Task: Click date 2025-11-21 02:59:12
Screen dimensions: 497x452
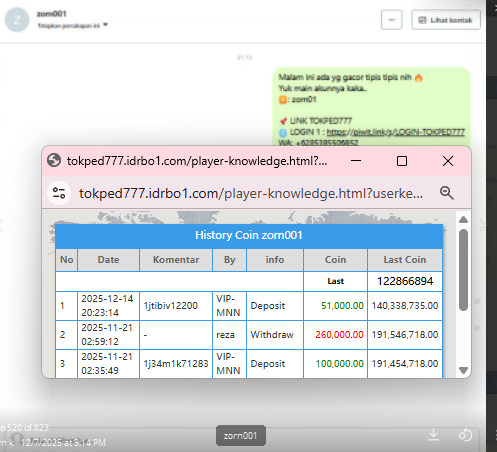Action: pos(107,334)
